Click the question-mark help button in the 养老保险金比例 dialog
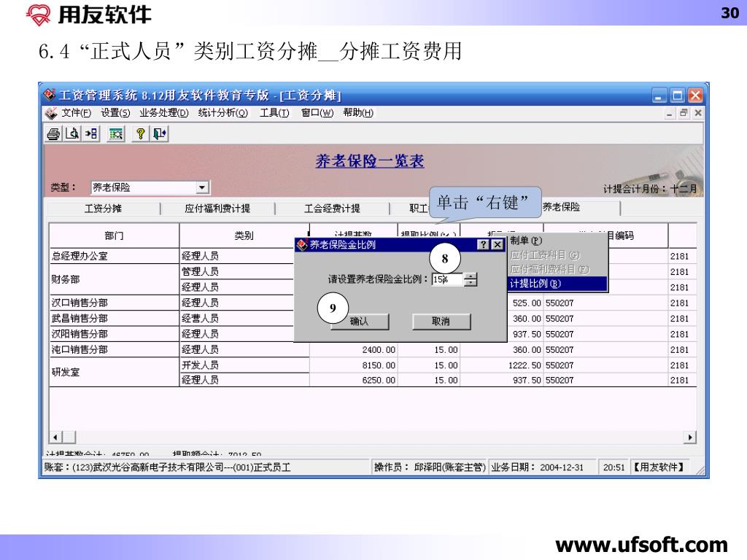This screenshot has height=560, width=747. click(x=483, y=245)
